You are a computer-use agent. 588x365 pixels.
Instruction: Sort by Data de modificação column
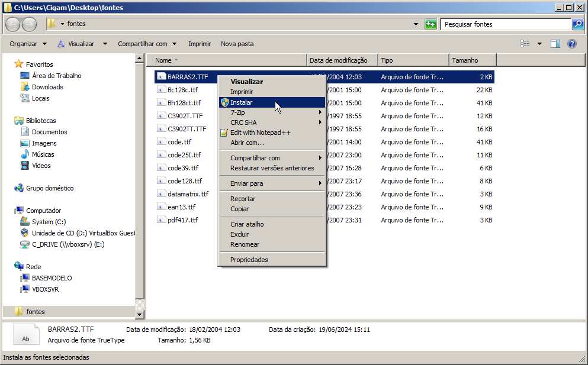(x=342, y=60)
